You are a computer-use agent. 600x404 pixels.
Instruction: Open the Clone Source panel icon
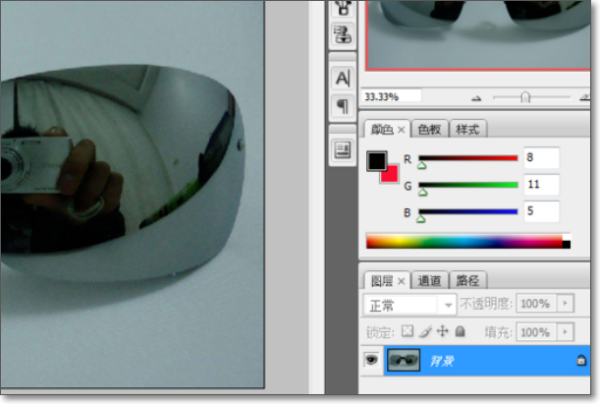coord(341,34)
